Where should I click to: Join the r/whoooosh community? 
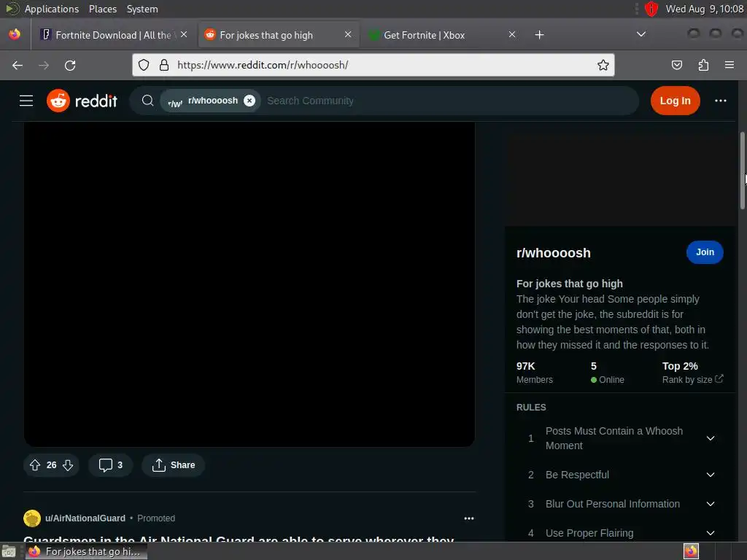tap(705, 252)
